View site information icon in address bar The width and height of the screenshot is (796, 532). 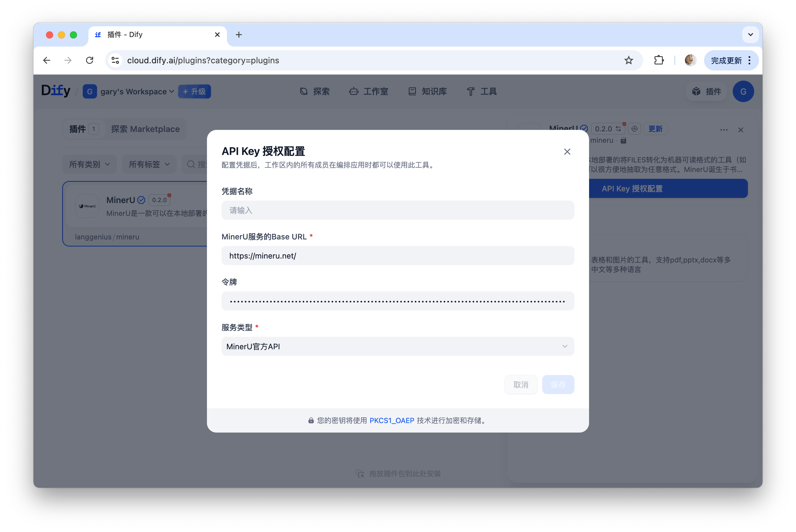[x=115, y=60]
